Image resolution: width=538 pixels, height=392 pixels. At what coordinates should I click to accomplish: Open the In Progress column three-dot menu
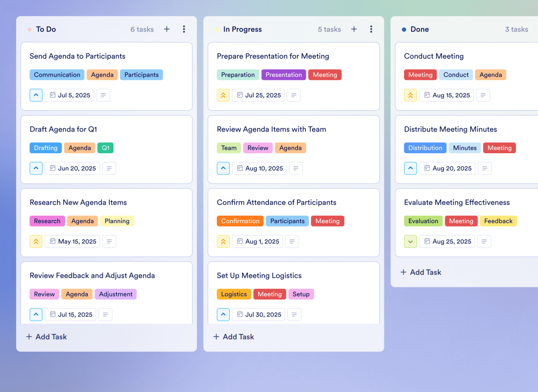(371, 29)
